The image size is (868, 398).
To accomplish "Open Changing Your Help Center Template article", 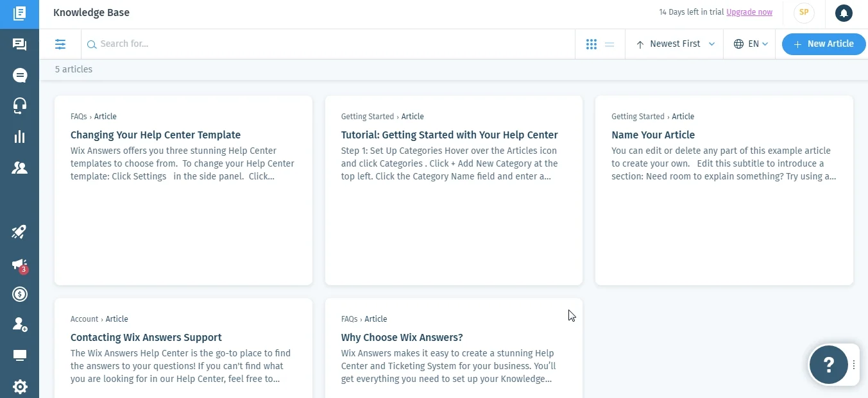I will point(156,135).
